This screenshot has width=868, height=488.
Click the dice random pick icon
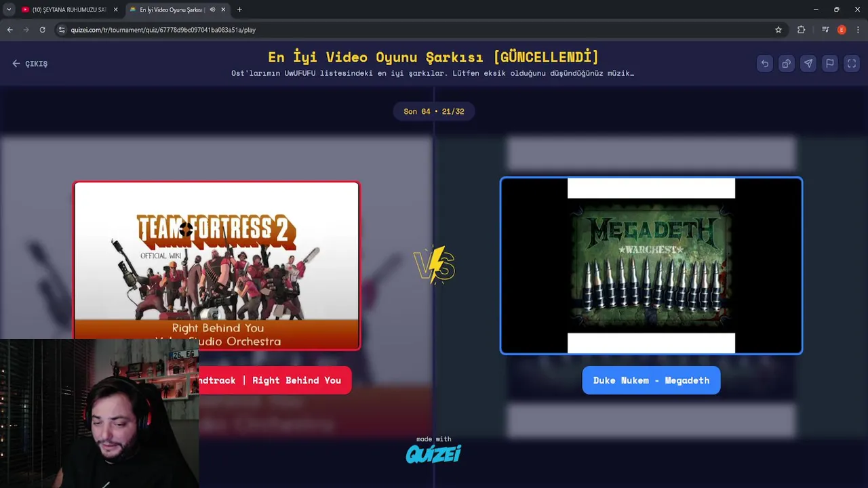point(786,64)
